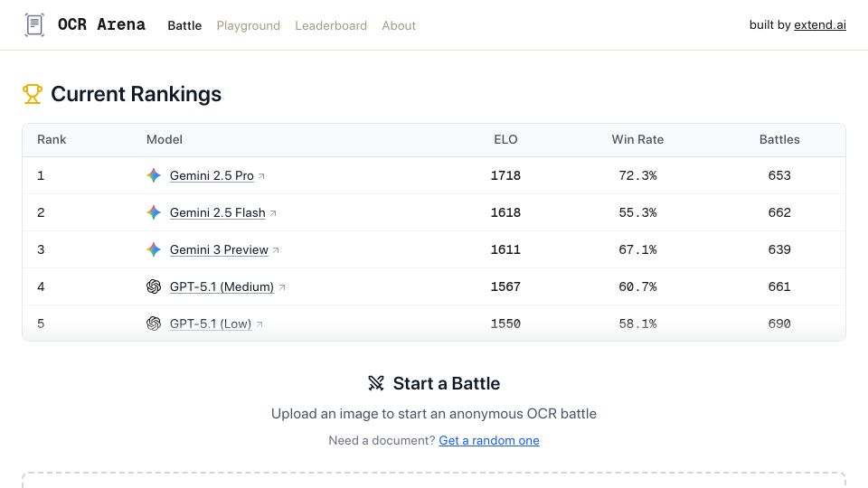Click the Rank column header
Screen dimensions: 868x488
52,139
